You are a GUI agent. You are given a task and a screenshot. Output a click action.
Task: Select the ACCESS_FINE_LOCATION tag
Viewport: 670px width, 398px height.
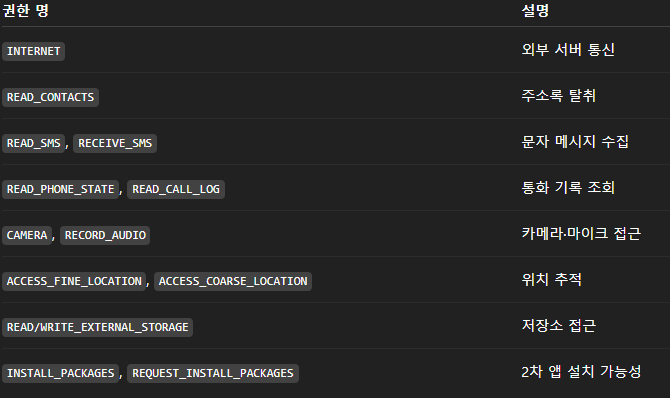click(x=74, y=281)
